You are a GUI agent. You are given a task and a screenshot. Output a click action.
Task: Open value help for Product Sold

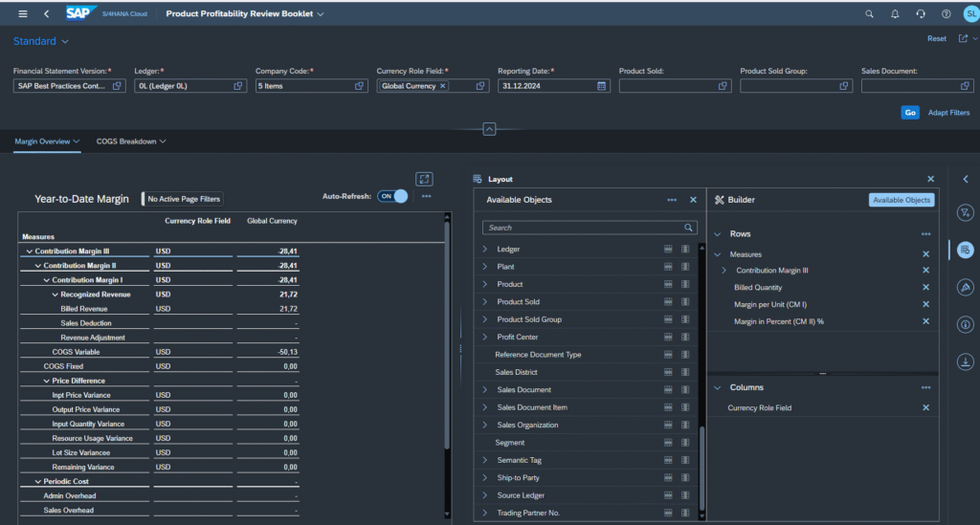(723, 86)
